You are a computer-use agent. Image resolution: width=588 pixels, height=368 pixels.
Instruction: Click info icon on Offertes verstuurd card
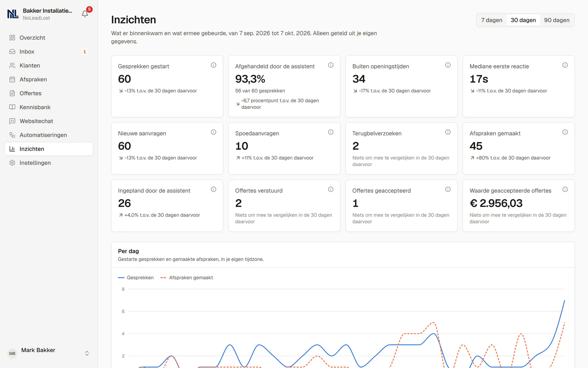[331, 190]
